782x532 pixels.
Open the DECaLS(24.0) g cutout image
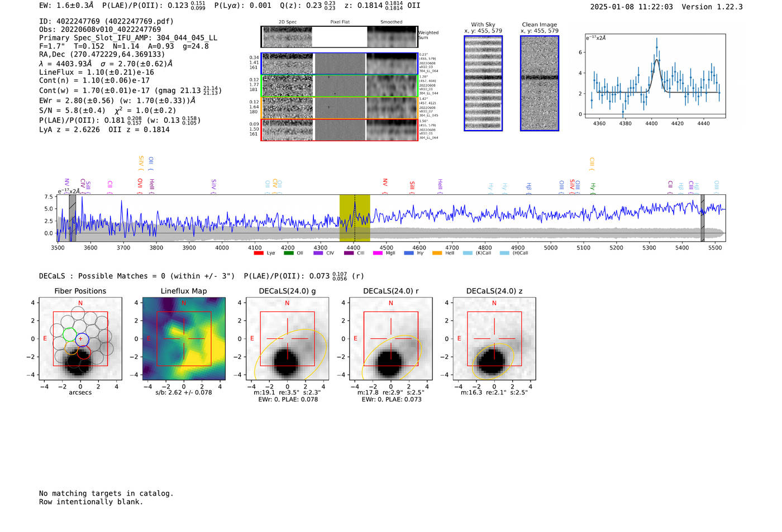[287, 339]
